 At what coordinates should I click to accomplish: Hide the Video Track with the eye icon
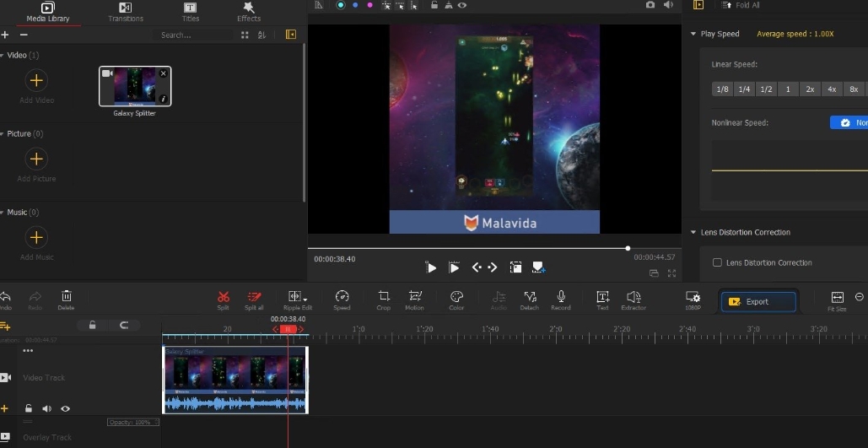(x=65, y=408)
